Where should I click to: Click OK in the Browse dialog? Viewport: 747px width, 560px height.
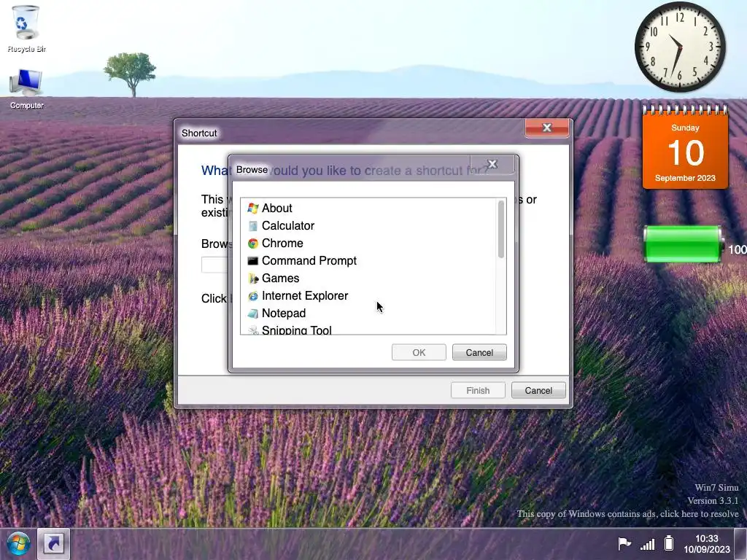coord(419,352)
